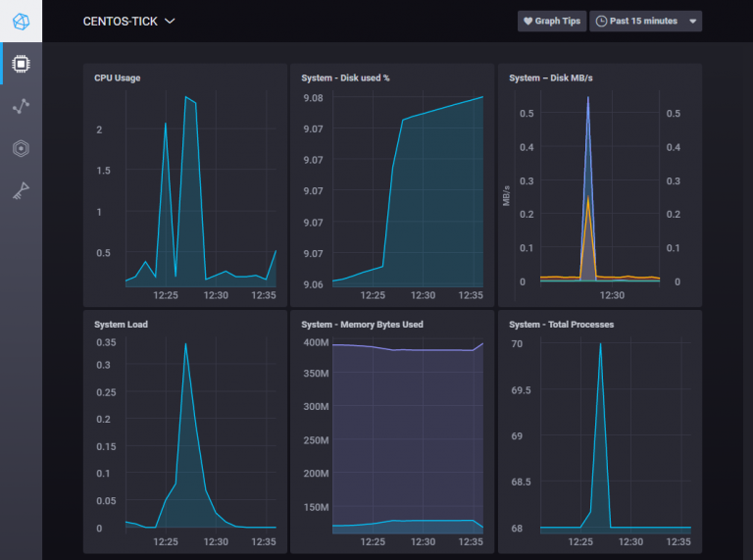
Task: Open the key icon in the sidebar
Action: (21, 192)
